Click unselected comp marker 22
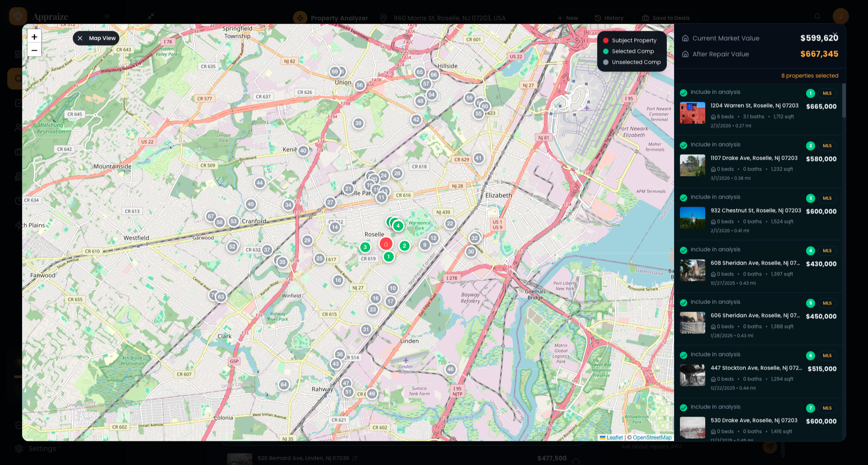 [x=450, y=223]
